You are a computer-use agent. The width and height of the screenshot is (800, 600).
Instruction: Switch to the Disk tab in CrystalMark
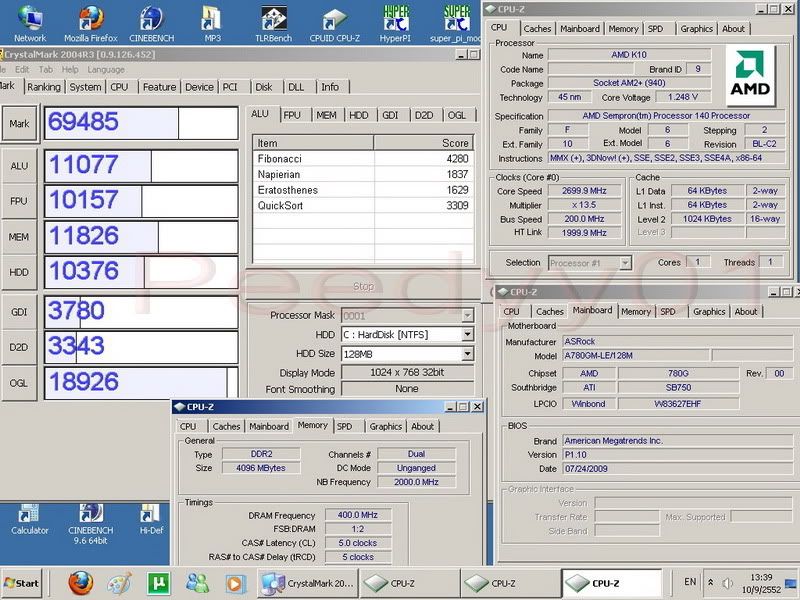[x=264, y=87]
